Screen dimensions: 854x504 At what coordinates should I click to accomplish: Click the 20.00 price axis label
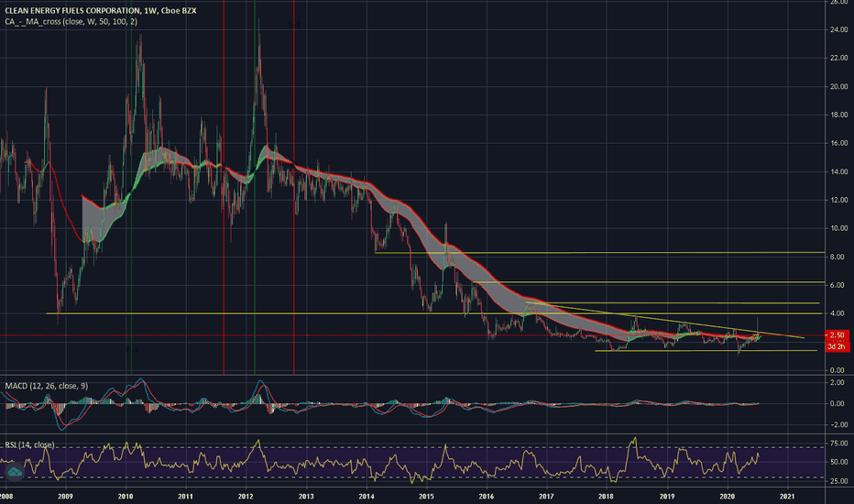[838, 87]
